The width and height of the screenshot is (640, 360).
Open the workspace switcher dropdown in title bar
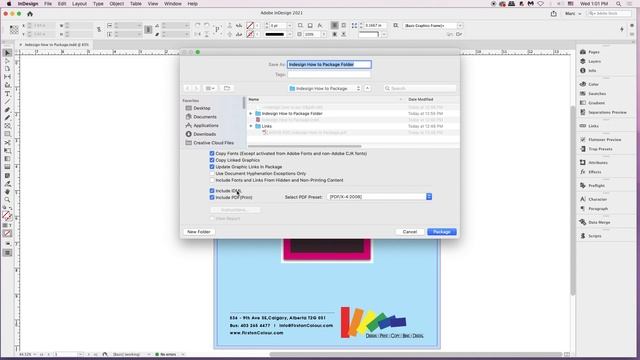click(x=573, y=13)
